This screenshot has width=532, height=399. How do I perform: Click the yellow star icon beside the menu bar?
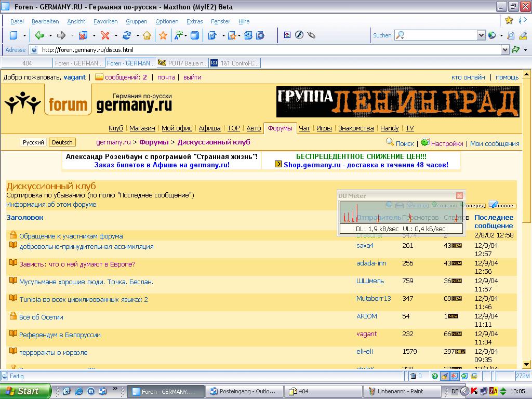tap(509, 20)
